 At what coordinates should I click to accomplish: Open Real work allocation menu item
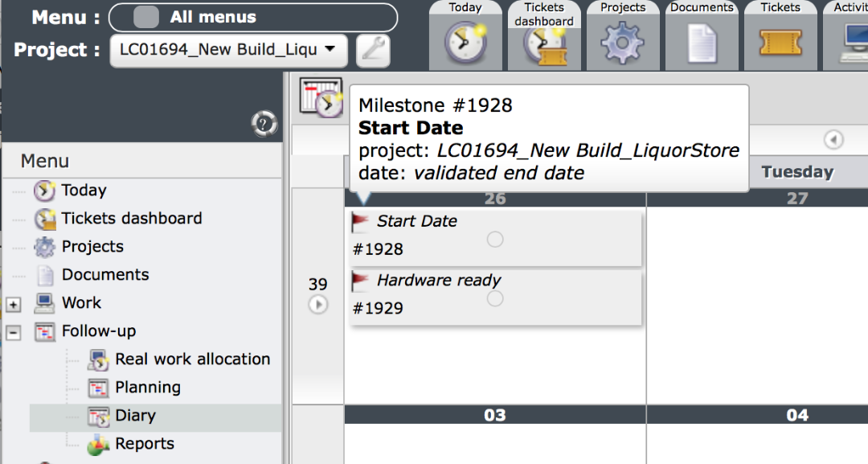point(192,359)
